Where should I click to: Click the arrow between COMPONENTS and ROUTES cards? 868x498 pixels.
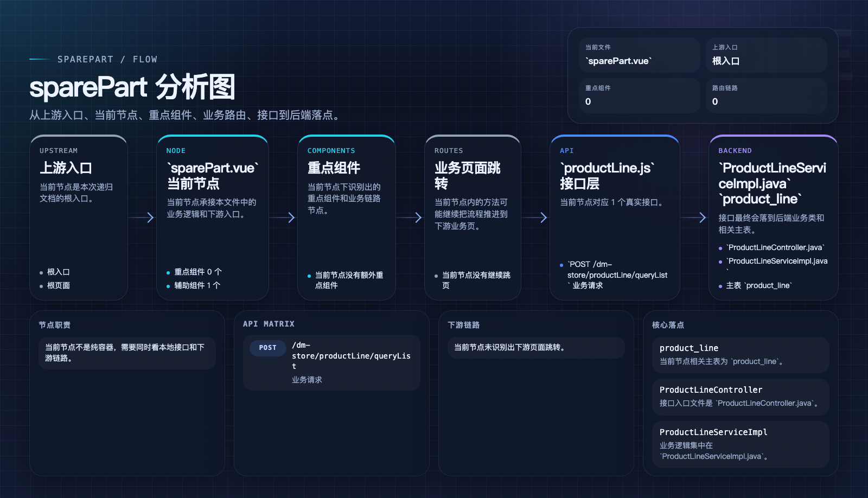point(410,218)
